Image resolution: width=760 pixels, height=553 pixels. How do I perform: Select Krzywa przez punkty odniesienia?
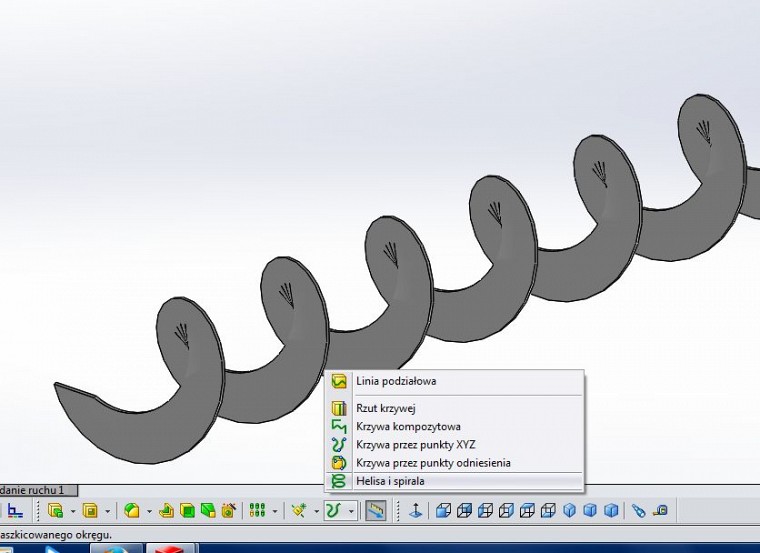[455, 463]
